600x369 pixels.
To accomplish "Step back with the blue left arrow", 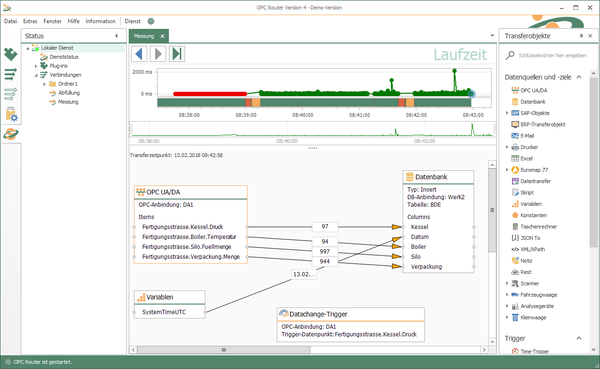I will [x=139, y=54].
